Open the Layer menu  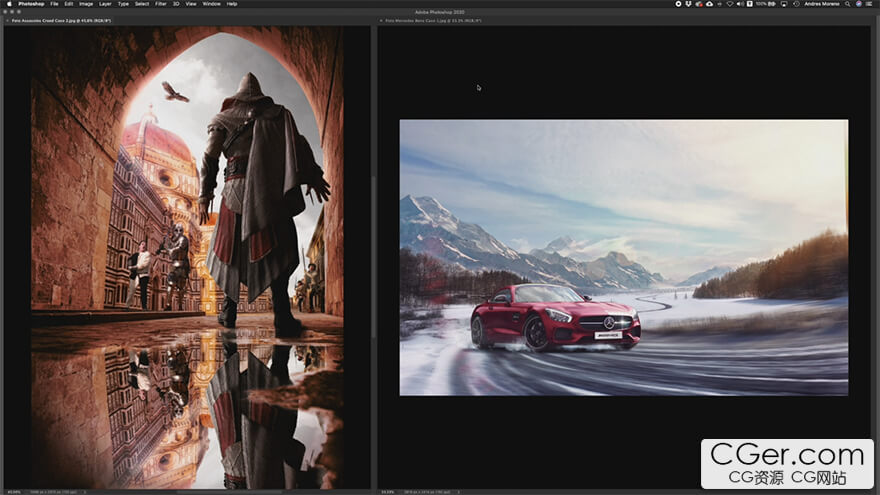(105, 4)
